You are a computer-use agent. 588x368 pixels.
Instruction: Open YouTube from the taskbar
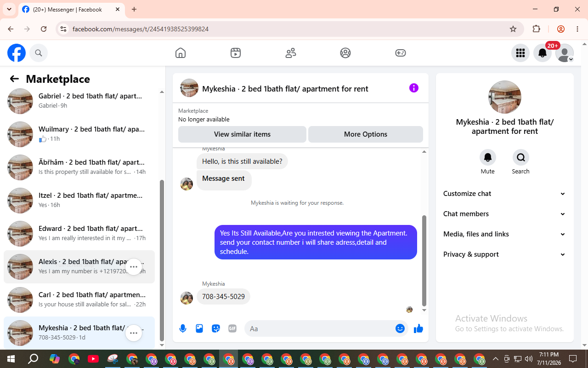tap(93, 359)
